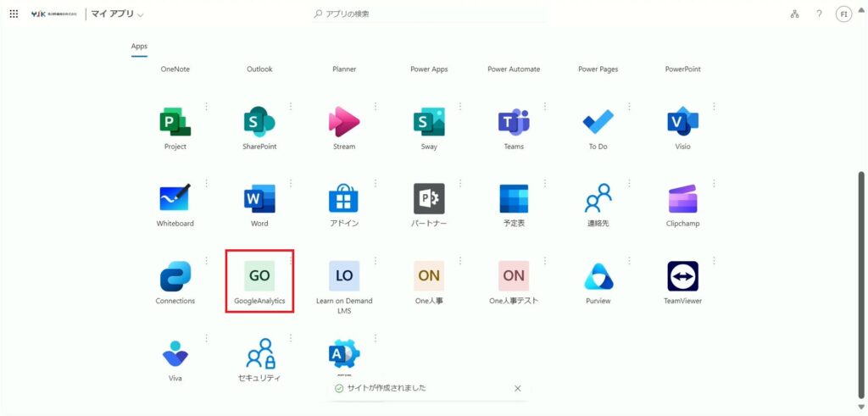Open the FI account profile menu
Screen dimensions: 868x416
pyautogui.click(x=843, y=14)
